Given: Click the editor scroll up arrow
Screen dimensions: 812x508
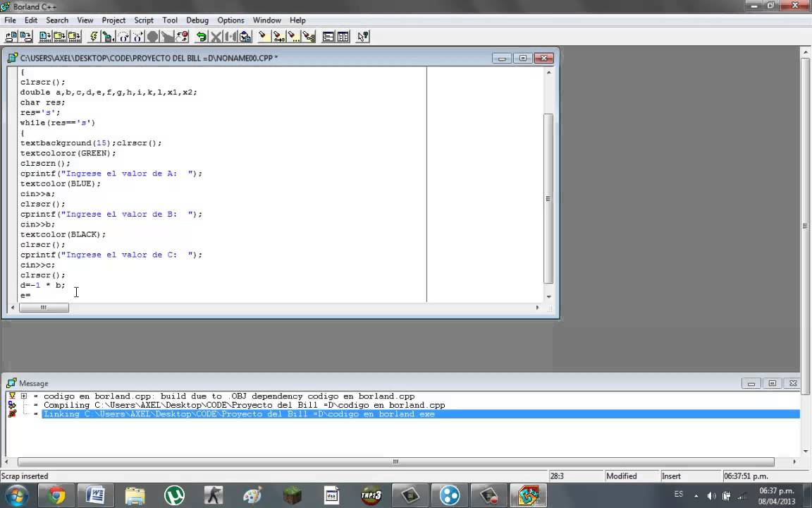Looking at the screenshot, I should tap(548, 72).
